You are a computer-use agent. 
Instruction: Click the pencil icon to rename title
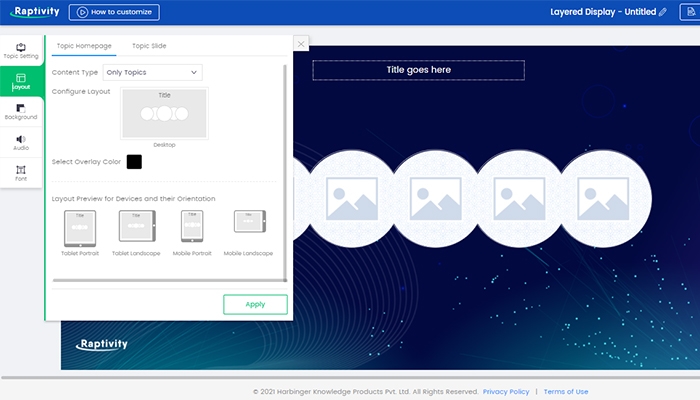[662, 12]
